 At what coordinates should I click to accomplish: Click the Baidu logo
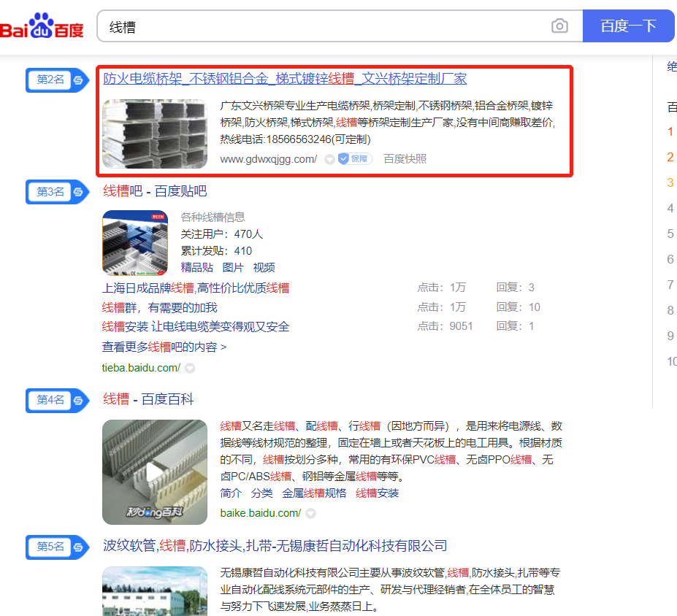42,26
